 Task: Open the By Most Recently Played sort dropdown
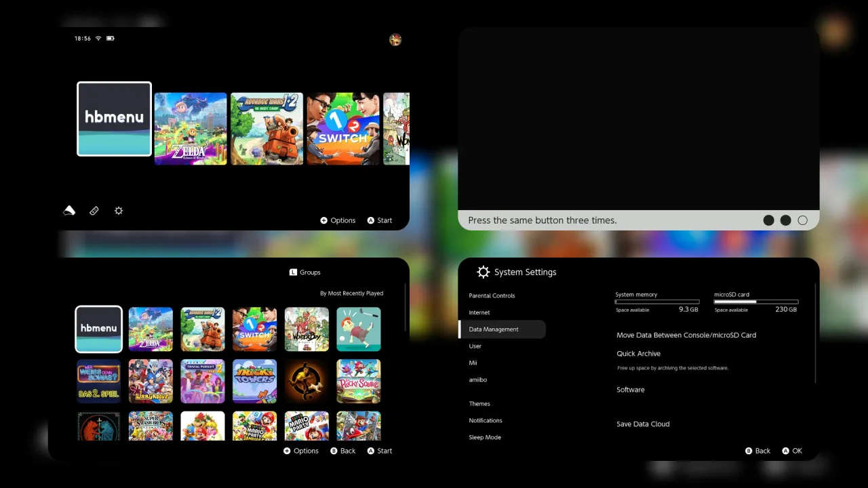click(351, 293)
